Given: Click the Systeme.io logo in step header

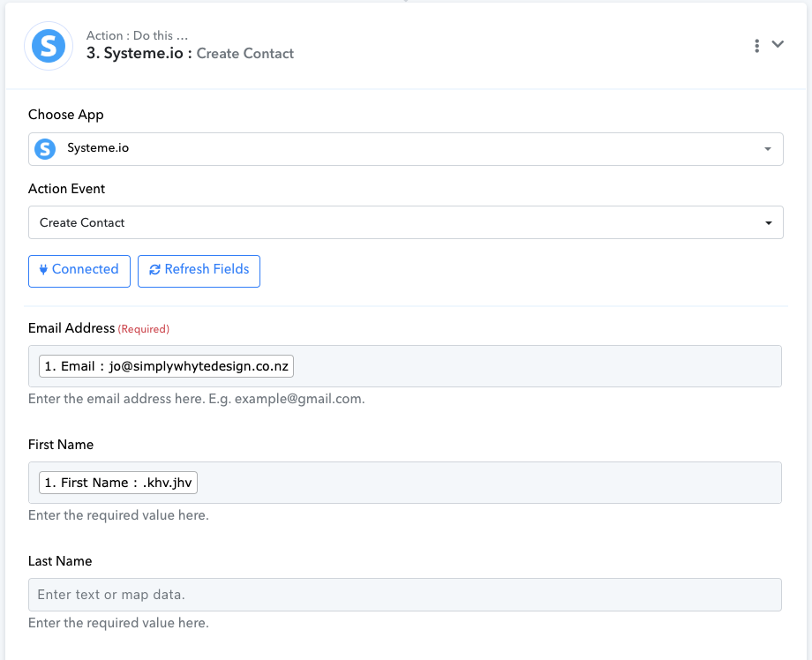Looking at the screenshot, I should click(49, 46).
